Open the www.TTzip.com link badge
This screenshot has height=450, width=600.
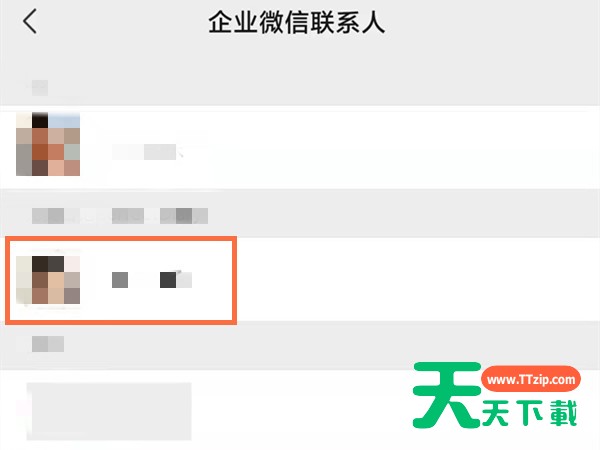(531, 379)
